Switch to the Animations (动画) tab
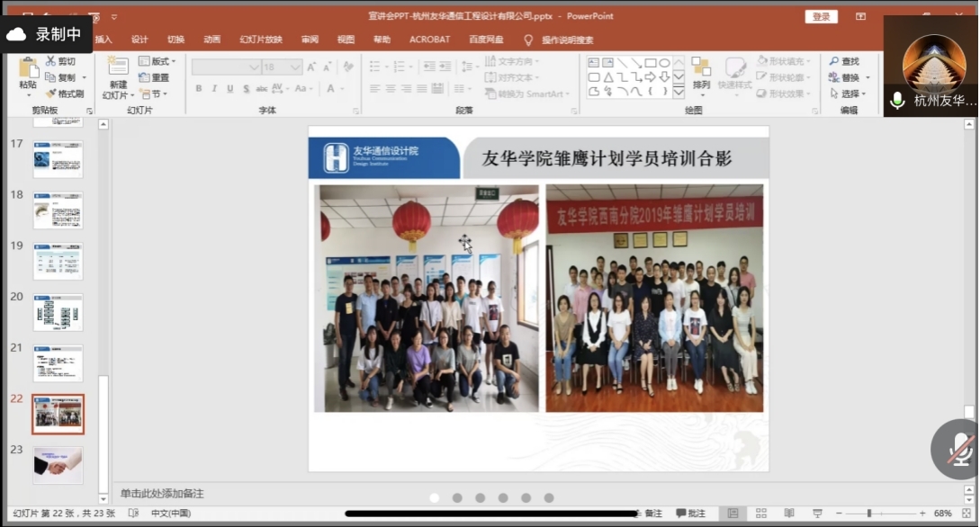This screenshot has width=980, height=527. click(x=211, y=40)
